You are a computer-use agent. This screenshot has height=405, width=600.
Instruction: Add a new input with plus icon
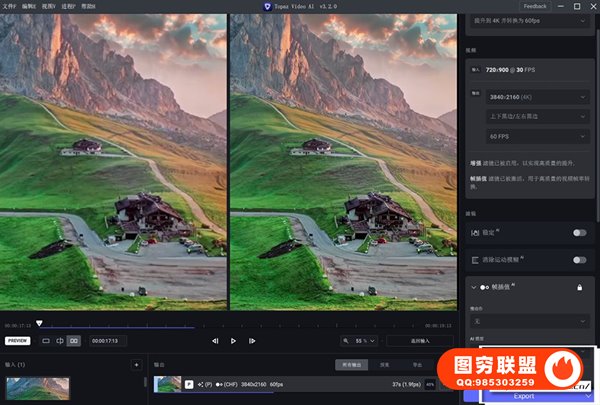click(x=136, y=365)
